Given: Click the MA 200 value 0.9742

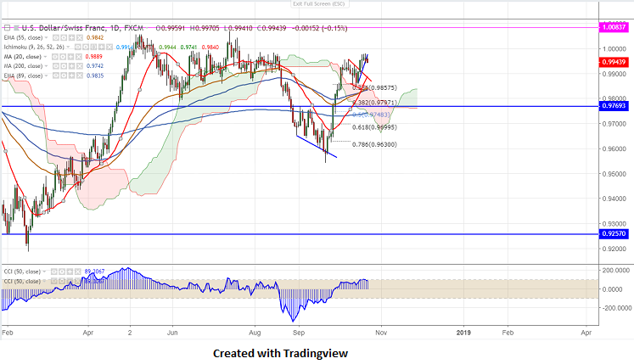Looking at the screenshot, I should [x=95, y=66].
